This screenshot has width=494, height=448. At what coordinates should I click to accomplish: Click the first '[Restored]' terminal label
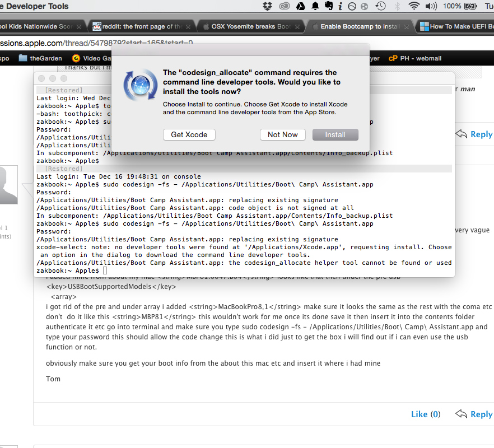pyautogui.click(x=64, y=90)
